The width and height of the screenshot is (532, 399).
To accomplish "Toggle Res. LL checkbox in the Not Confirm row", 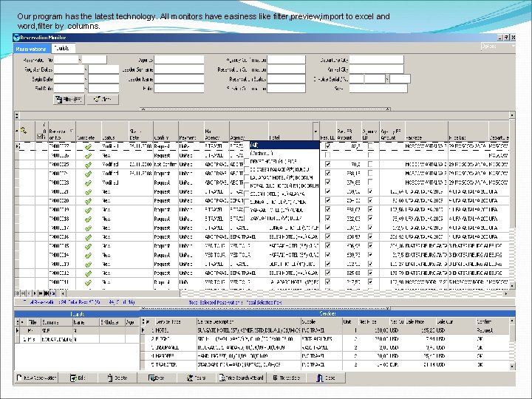I will (x=327, y=164).
